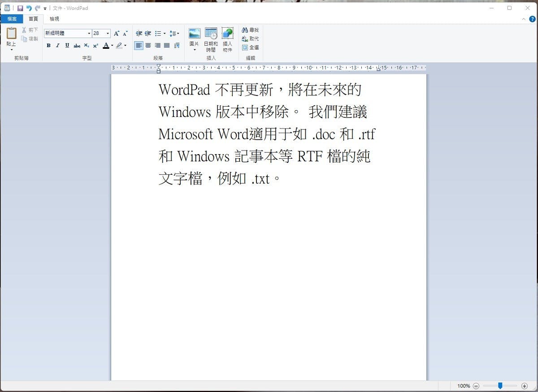Viewport: 538px width, 392px height.
Task: Open the highlight color dropdown arrow
Action: [126, 45]
